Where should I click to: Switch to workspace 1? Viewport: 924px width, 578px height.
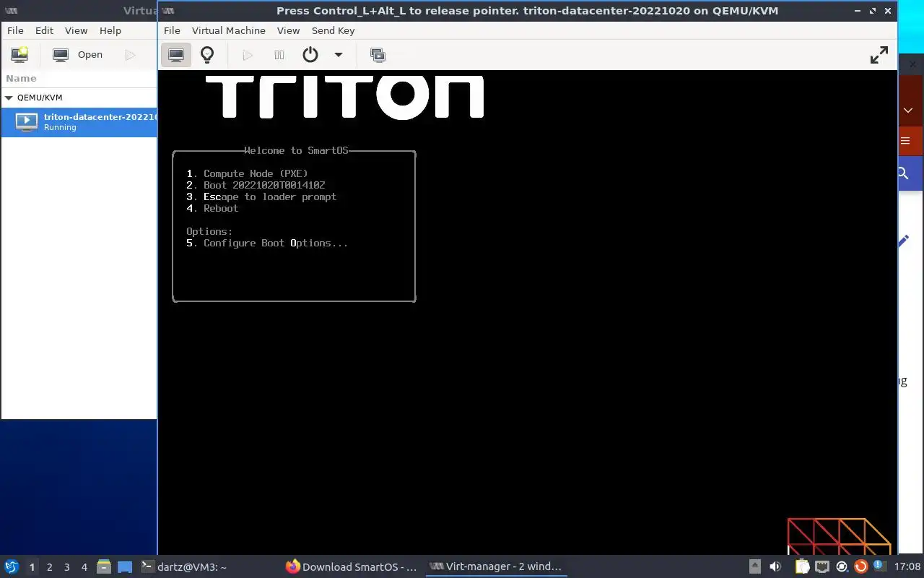pyautogui.click(x=32, y=567)
